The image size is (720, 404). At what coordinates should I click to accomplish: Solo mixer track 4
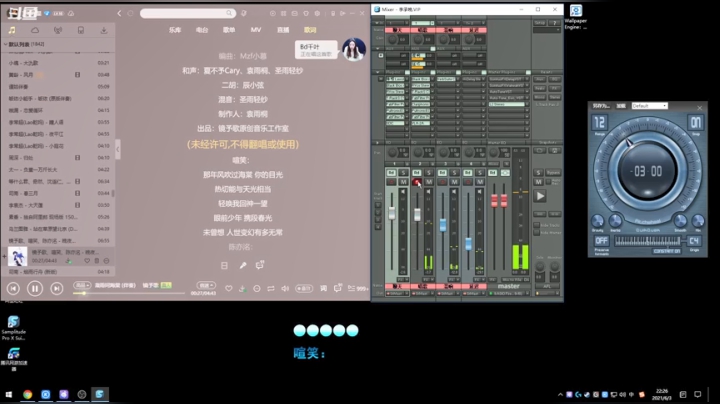(x=480, y=173)
